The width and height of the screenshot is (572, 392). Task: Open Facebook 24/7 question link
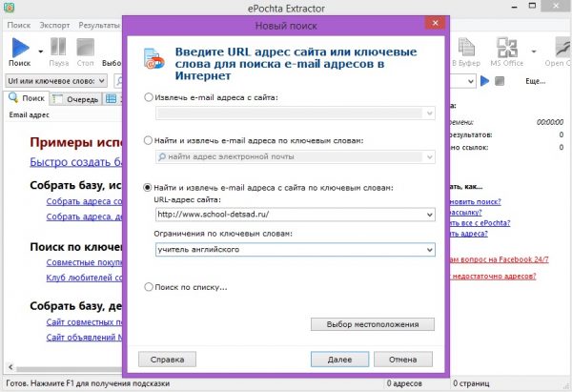click(x=499, y=259)
